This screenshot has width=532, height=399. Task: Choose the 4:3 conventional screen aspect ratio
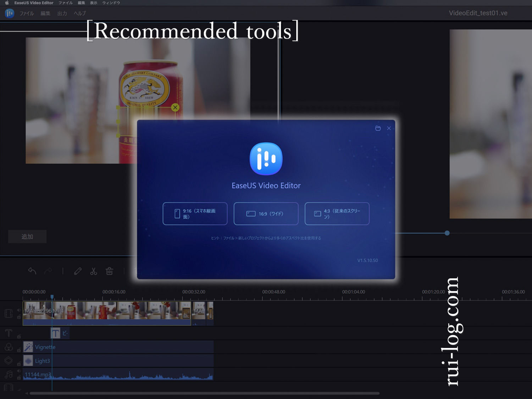[337, 214]
